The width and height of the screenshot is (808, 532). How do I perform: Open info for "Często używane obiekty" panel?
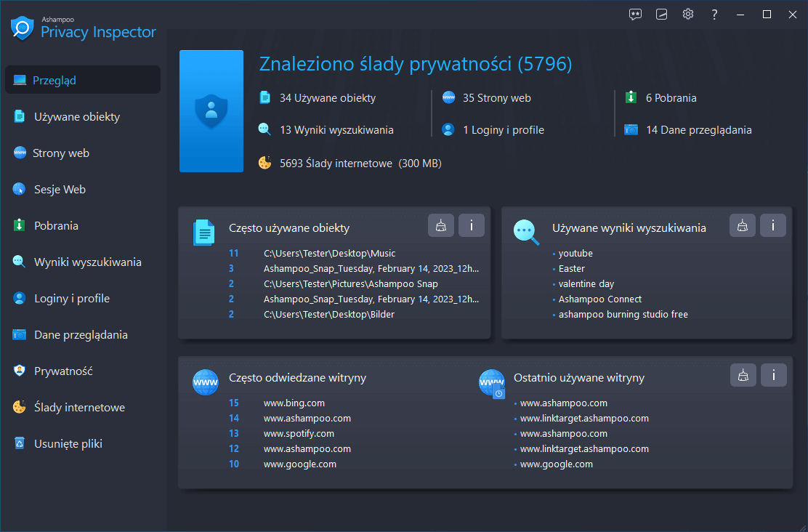point(471,225)
